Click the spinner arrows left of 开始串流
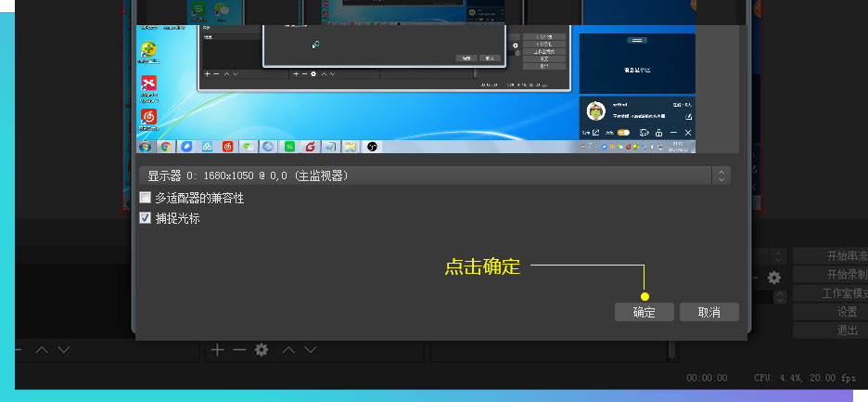This screenshot has width=868, height=402. [x=779, y=256]
